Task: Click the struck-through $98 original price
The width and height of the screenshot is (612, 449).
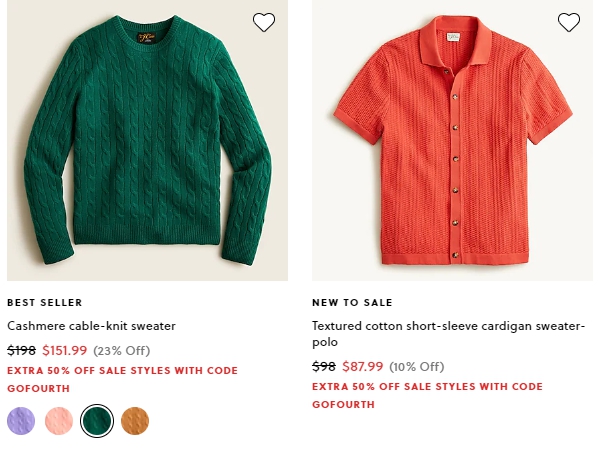Action: [324, 366]
